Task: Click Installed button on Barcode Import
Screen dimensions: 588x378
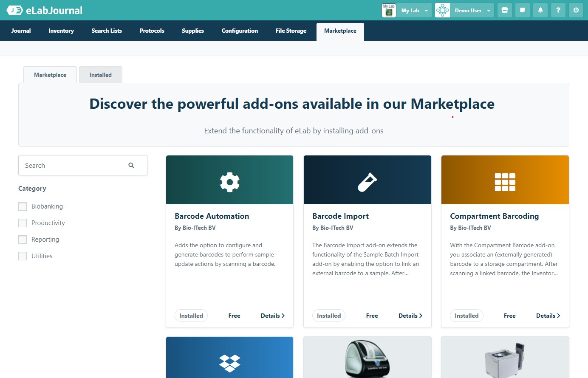Action: pyautogui.click(x=329, y=316)
